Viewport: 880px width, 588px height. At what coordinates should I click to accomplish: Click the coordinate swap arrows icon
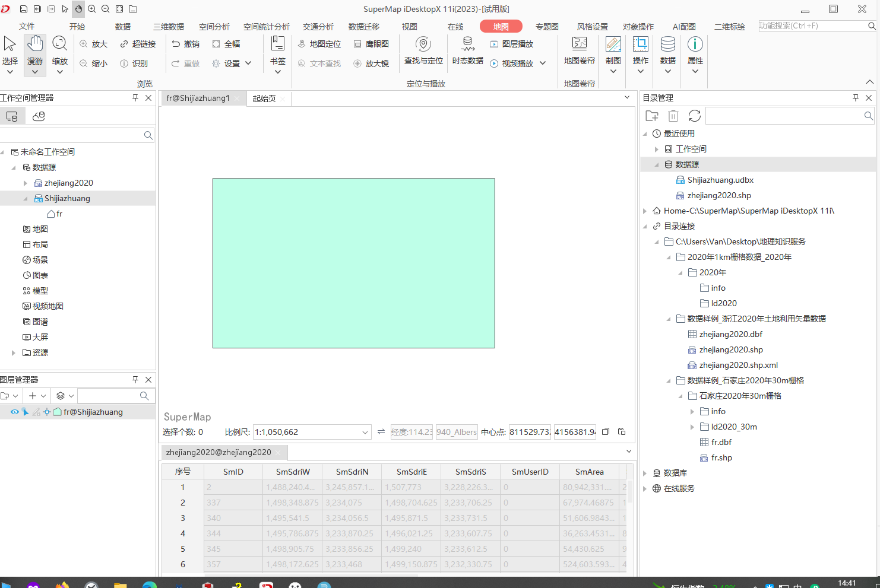381,432
